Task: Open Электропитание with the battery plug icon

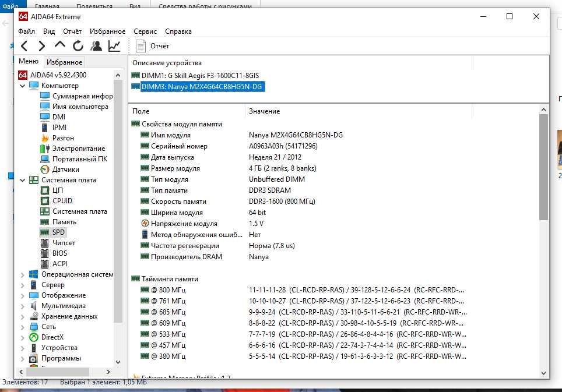Action: tap(73, 149)
